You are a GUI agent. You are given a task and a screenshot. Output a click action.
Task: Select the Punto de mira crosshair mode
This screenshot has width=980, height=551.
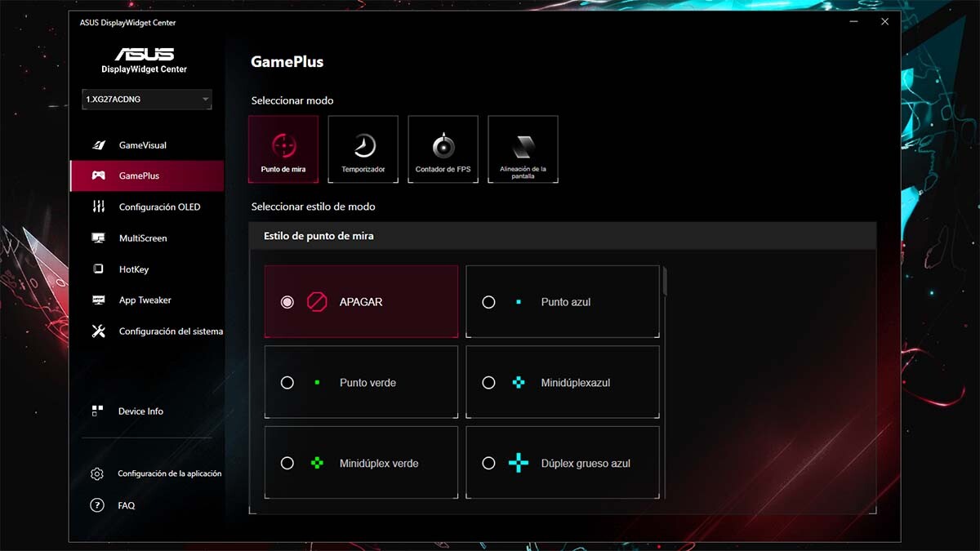283,149
